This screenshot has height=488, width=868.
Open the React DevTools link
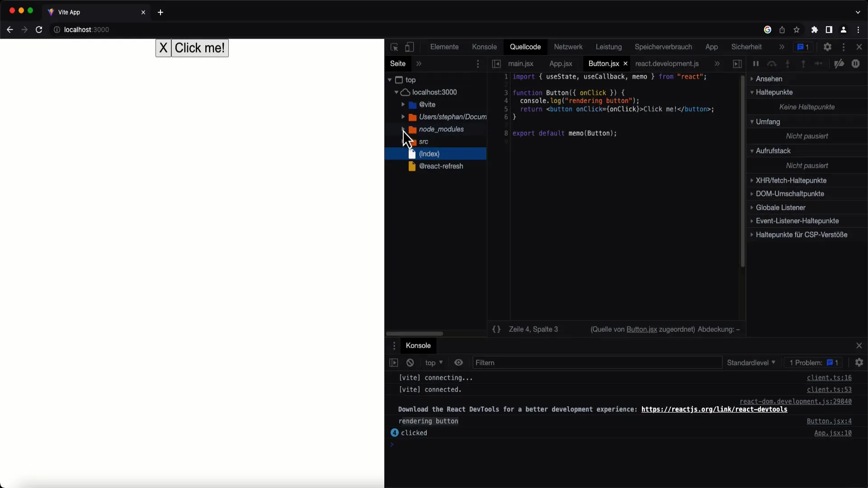(x=713, y=409)
